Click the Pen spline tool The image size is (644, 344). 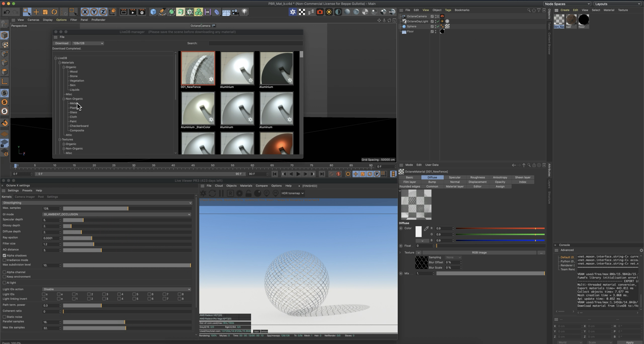pos(162,12)
